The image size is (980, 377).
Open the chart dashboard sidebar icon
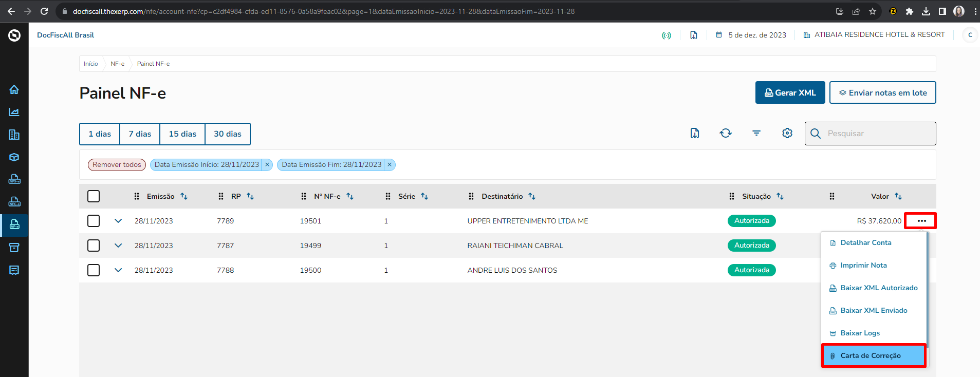tap(14, 112)
